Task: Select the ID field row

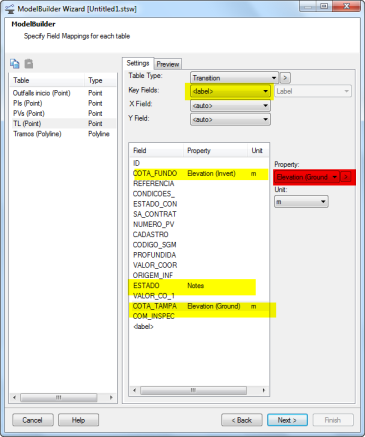Action: (199, 163)
